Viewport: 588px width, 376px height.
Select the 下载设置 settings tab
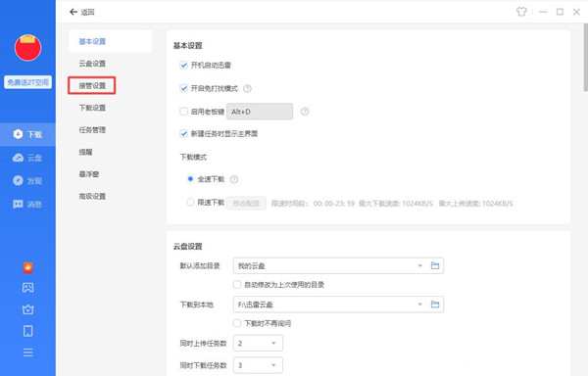[92, 108]
